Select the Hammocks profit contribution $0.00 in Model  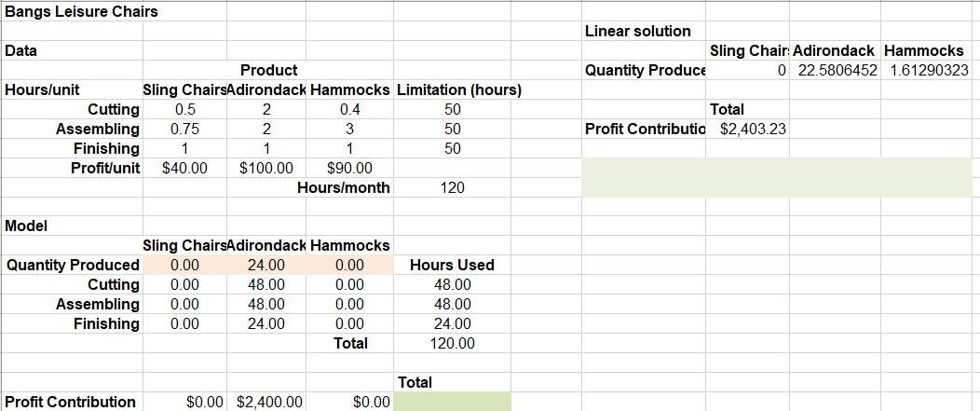click(349, 402)
